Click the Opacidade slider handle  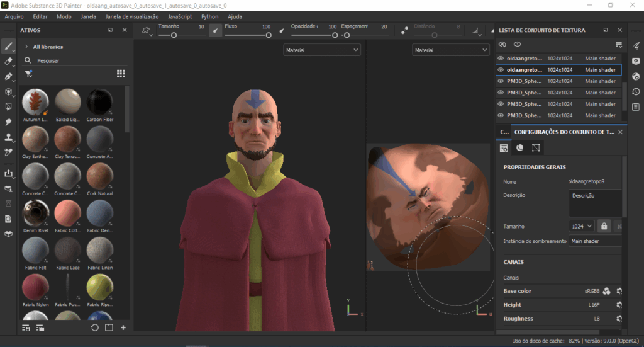(x=335, y=35)
